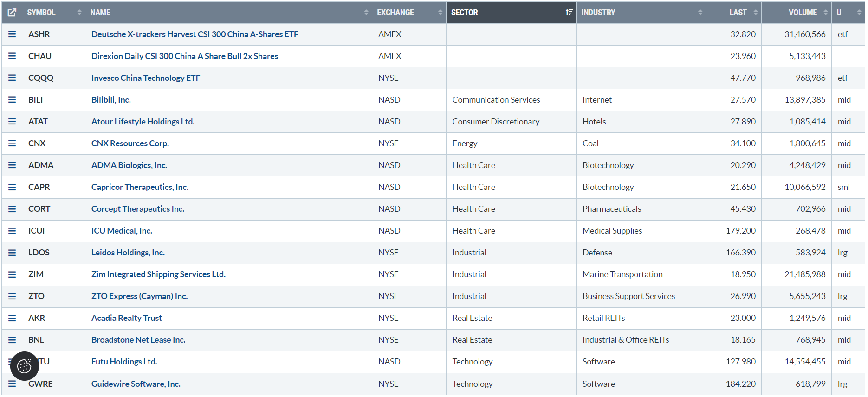Open the row menu icon for ASHR
The width and height of the screenshot is (868, 397).
12,34
